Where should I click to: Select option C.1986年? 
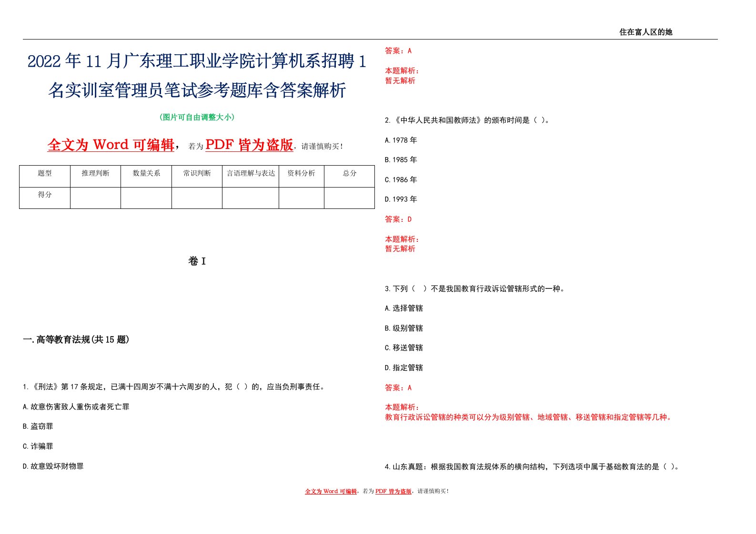coord(401,180)
